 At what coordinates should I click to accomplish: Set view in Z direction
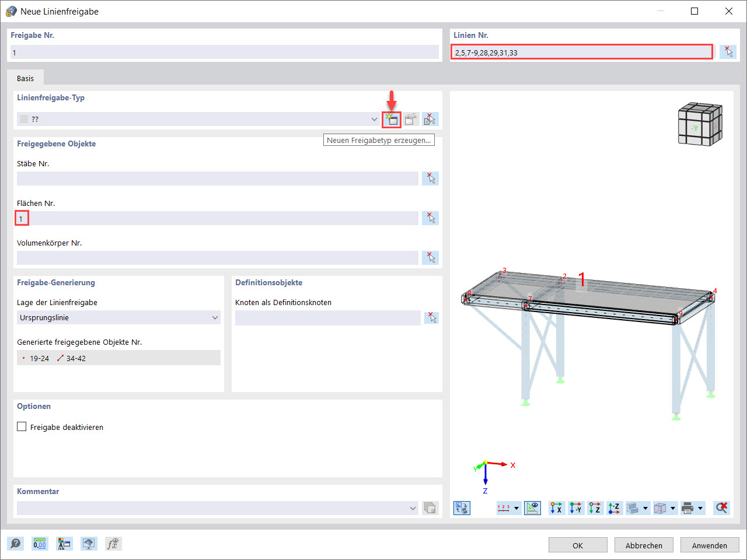coord(595,508)
